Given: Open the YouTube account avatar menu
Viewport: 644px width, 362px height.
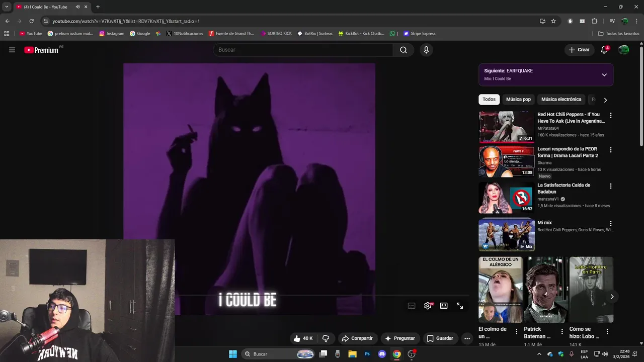Looking at the screenshot, I should point(623,50).
